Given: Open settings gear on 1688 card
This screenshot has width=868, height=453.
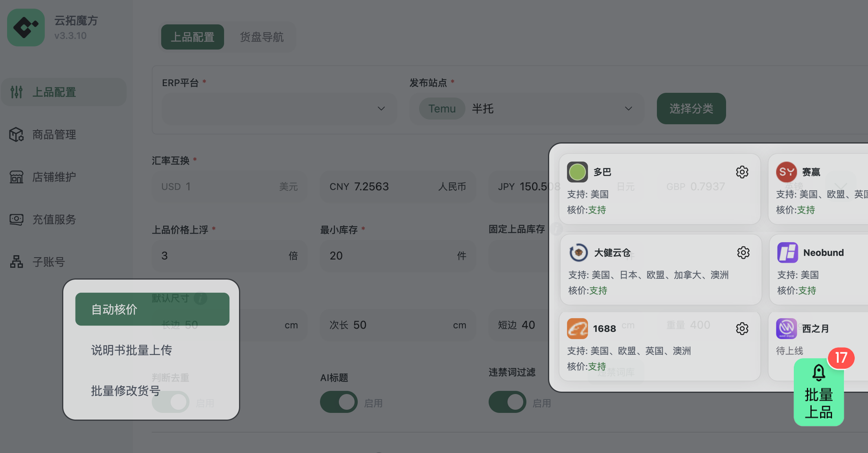Looking at the screenshot, I should pyautogui.click(x=742, y=328).
